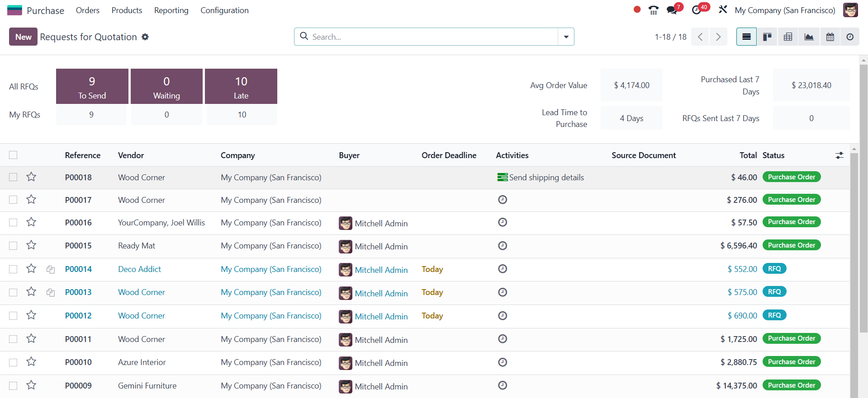This screenshot has height=398, width=868.
Task: Switch to list view
Action: [746, 37]
